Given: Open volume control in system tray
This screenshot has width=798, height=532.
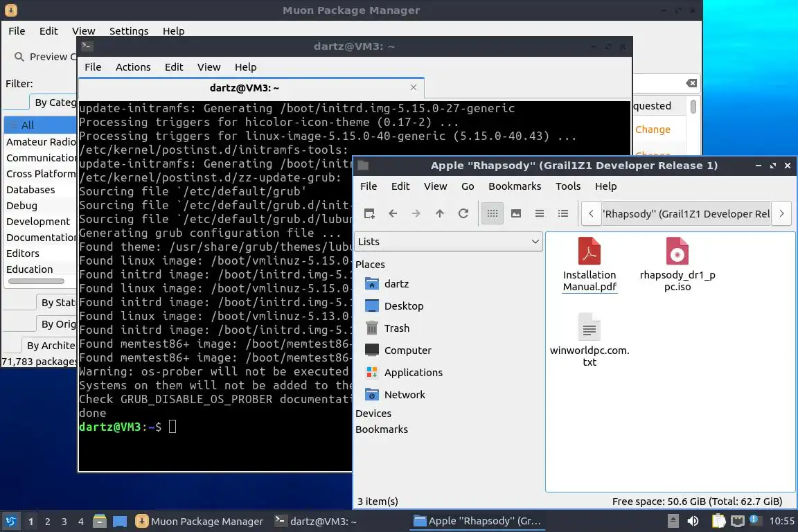Looking at the screenshot, I should (693, 521).
